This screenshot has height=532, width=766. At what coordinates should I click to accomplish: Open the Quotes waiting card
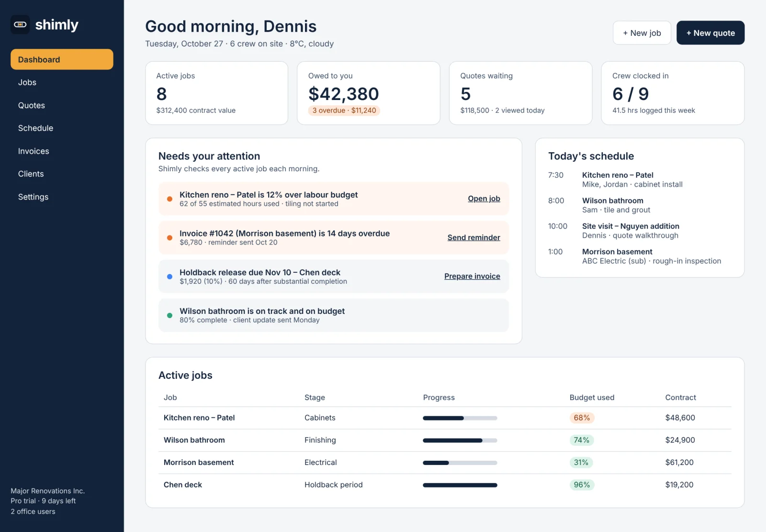point(520,93)
